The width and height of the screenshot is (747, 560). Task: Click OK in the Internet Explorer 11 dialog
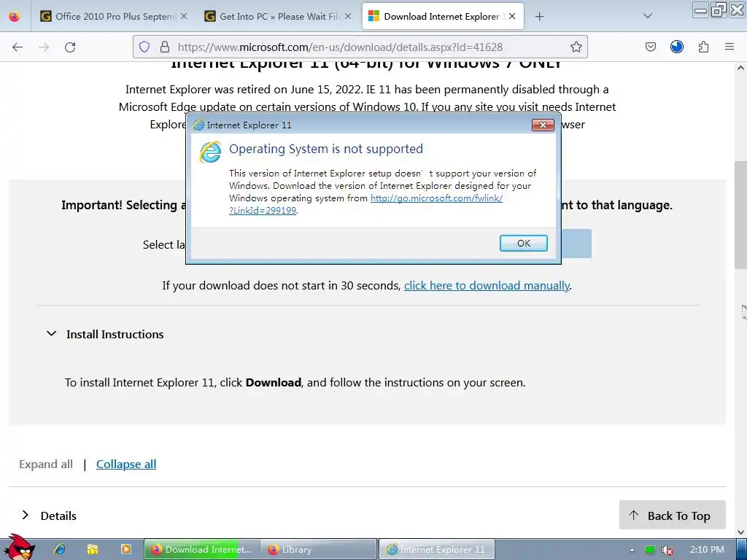(x=524, y=244)
